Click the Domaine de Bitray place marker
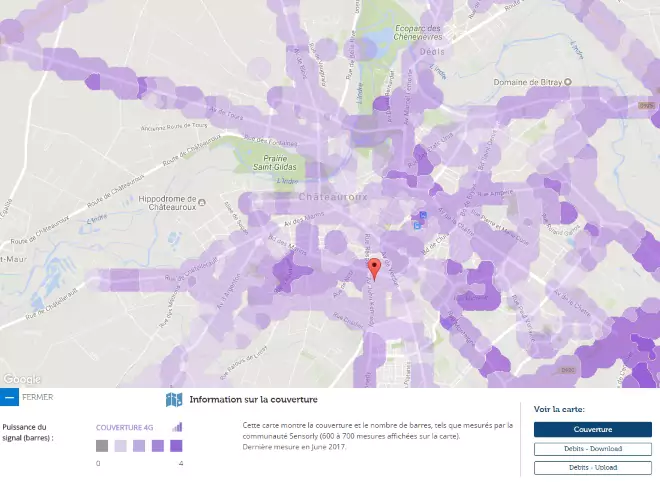This screenshot has height=489, width=660. pos(566,81)
